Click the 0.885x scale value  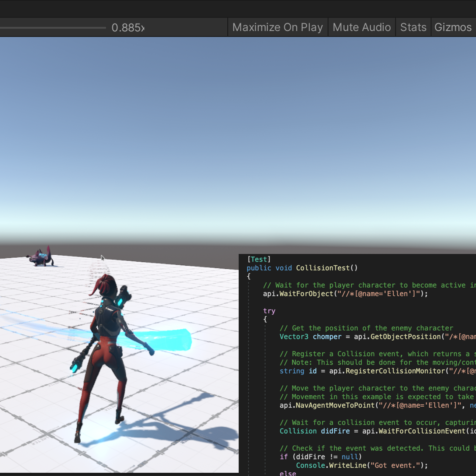128,28
